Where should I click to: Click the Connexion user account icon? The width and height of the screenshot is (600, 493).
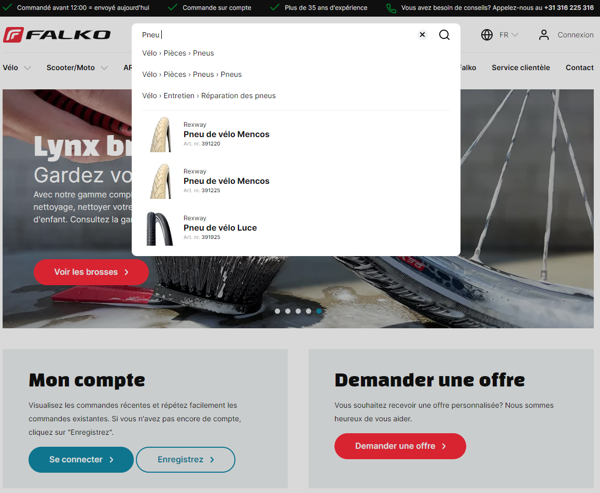click(544, 35)
